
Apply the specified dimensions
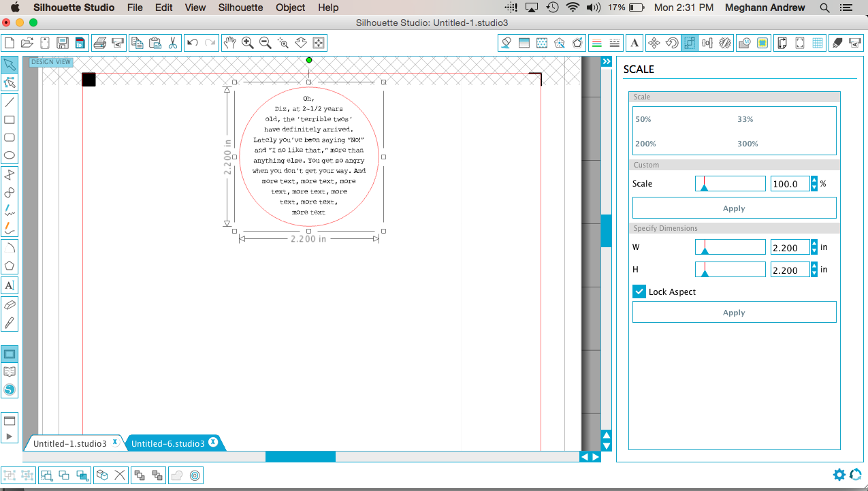pyautogui.click(x=734, y=313)
